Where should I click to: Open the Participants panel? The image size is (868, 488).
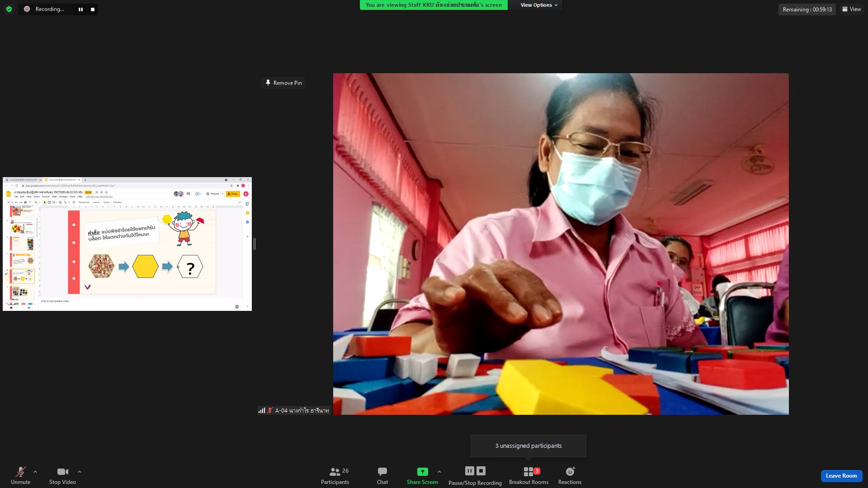click(x=335, y=475)
